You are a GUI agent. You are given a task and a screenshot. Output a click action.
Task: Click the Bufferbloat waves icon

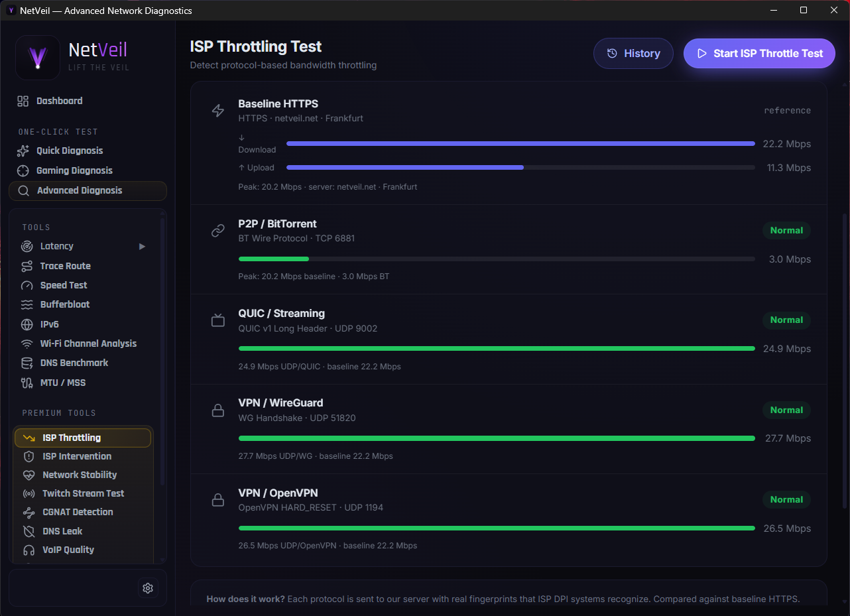click(27, 304)
